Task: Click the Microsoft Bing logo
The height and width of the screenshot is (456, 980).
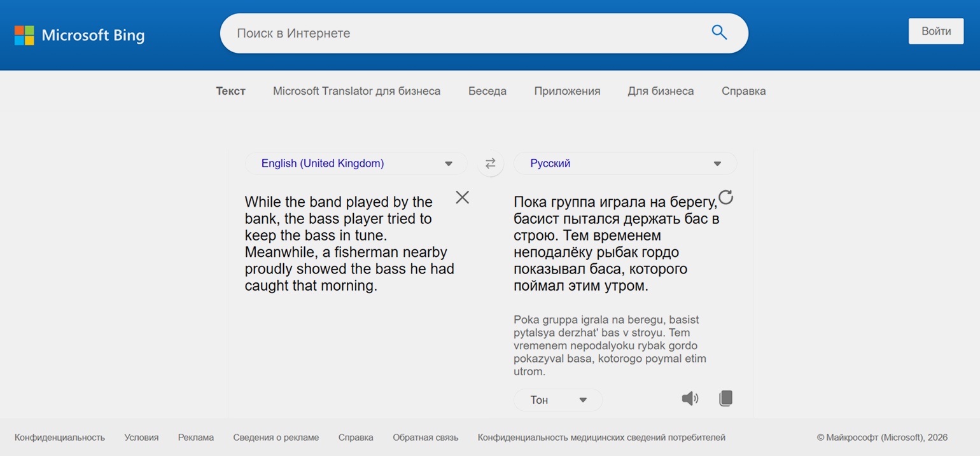Action: pyautogui.click(x=80, y=35)
